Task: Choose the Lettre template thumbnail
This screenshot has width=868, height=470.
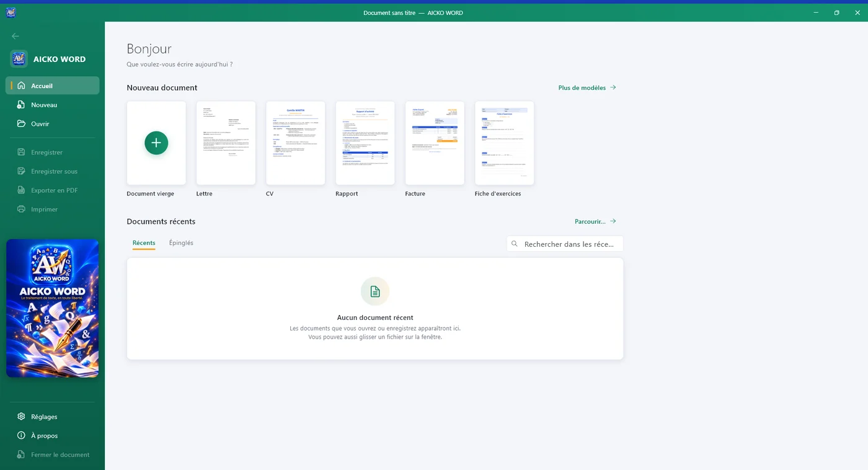Action: pos(226,143)
